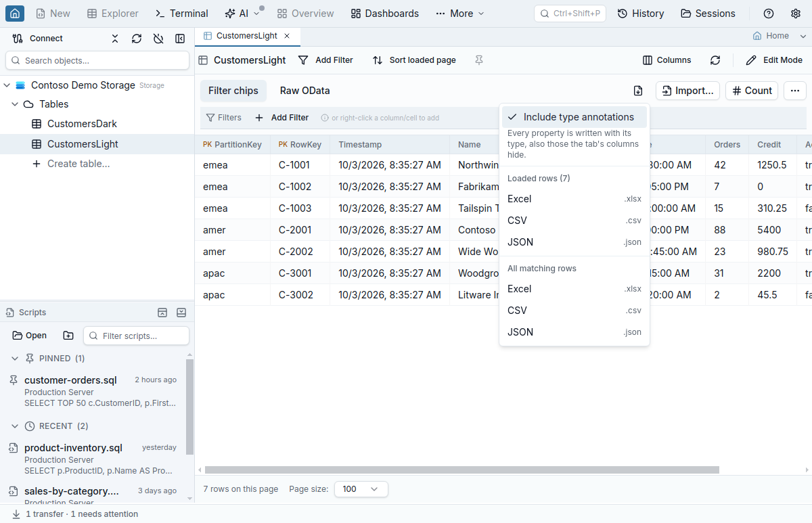Click the pin icon beside Sort loaded page
This screenshot has height=523, width=812.
(479, 60)
